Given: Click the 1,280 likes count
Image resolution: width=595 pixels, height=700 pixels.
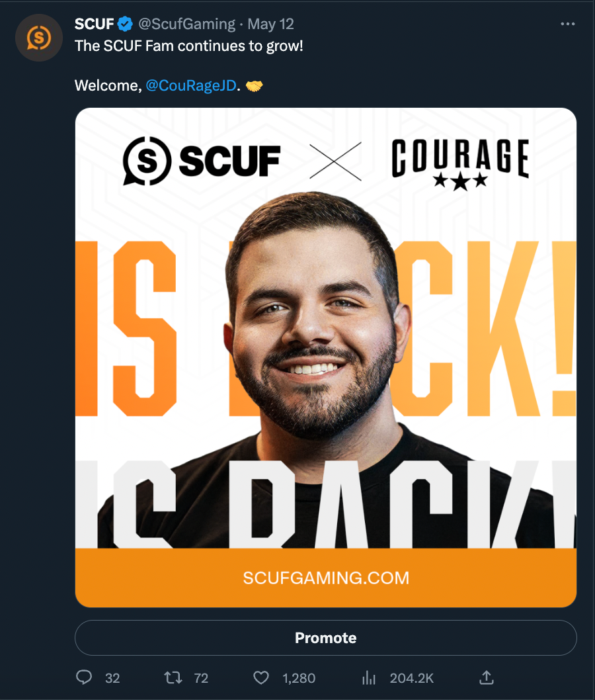Looking at the screenshot, I should (299, 678).
